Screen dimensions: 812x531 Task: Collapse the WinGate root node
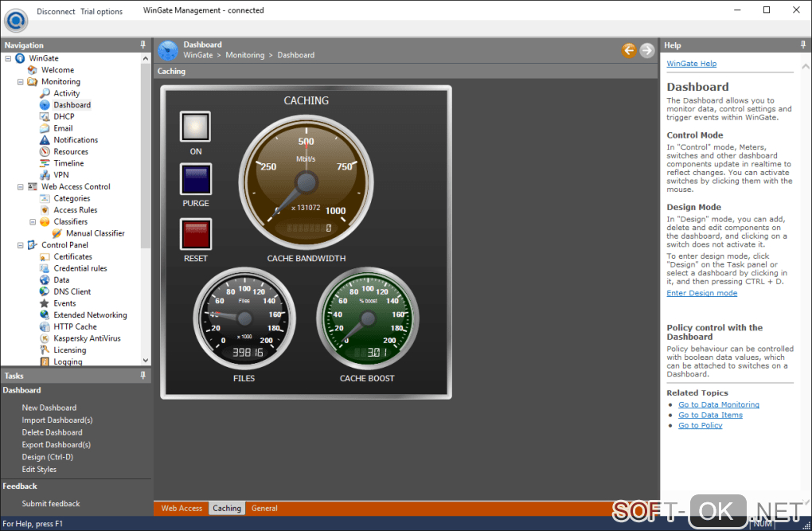8,59
